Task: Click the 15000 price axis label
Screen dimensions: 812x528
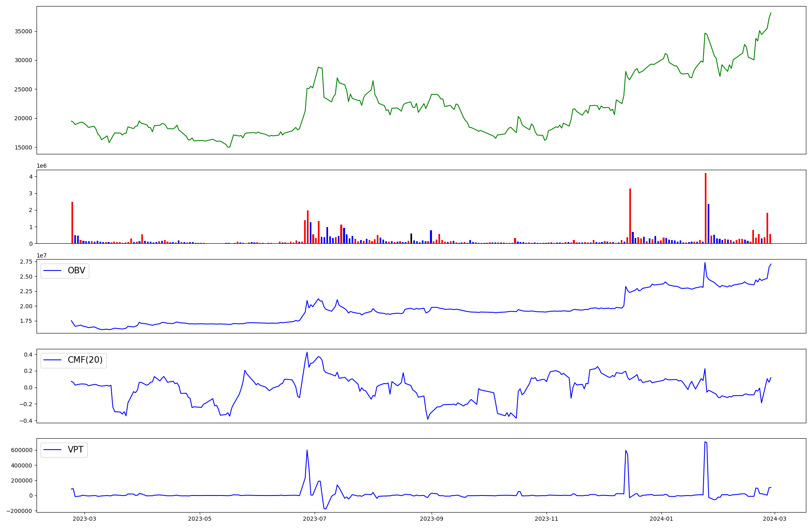Action: (x=24, y=147)
